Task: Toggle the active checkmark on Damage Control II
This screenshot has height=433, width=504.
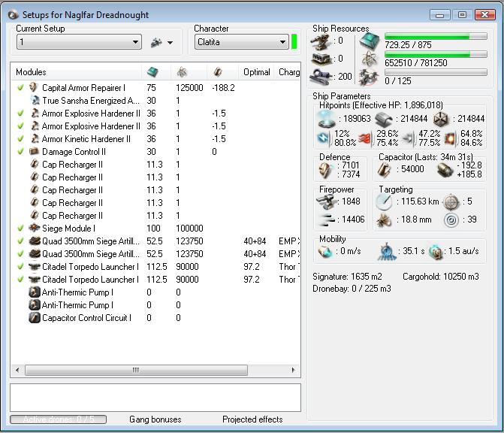Action: coord(20,152)
